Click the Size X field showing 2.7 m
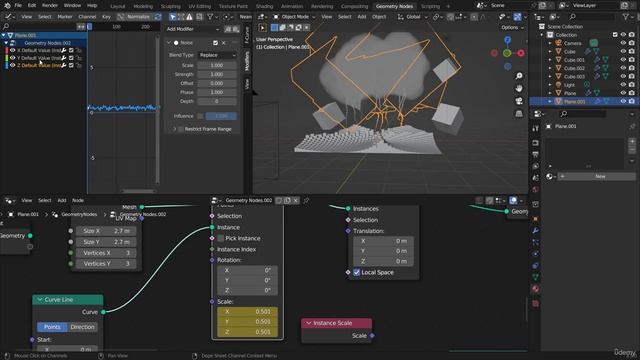 [106, 231]
